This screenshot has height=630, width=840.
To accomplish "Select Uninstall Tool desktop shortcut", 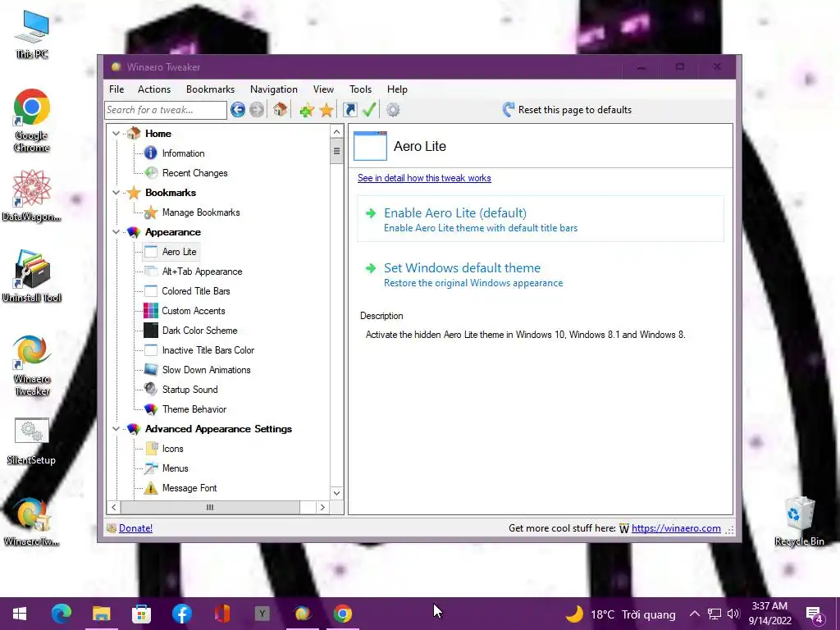I will tap(32, 276).
